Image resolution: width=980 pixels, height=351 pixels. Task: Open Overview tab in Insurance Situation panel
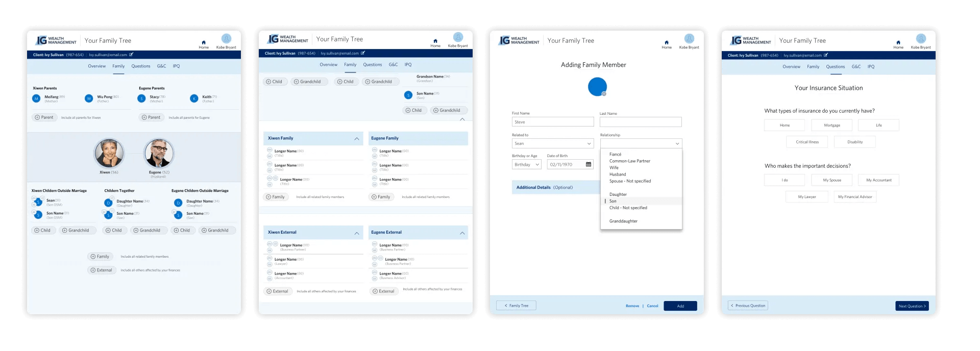pos(791,67)
